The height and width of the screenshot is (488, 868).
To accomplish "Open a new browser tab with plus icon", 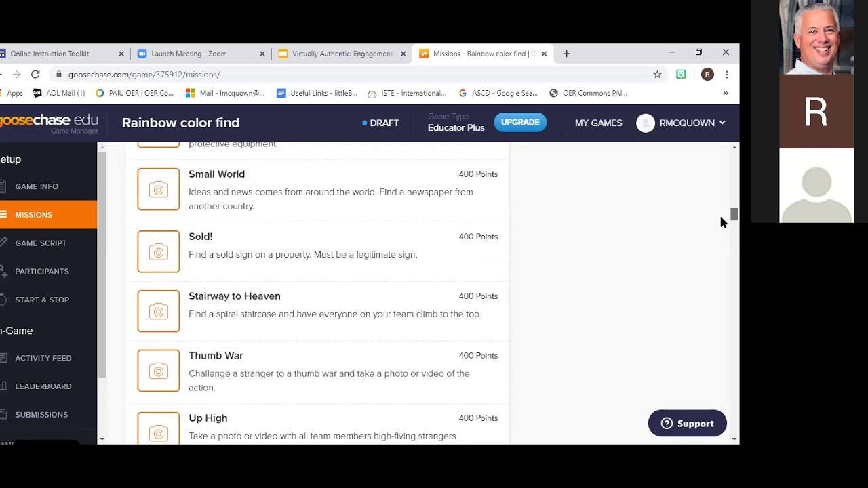I will coord(566,54).
